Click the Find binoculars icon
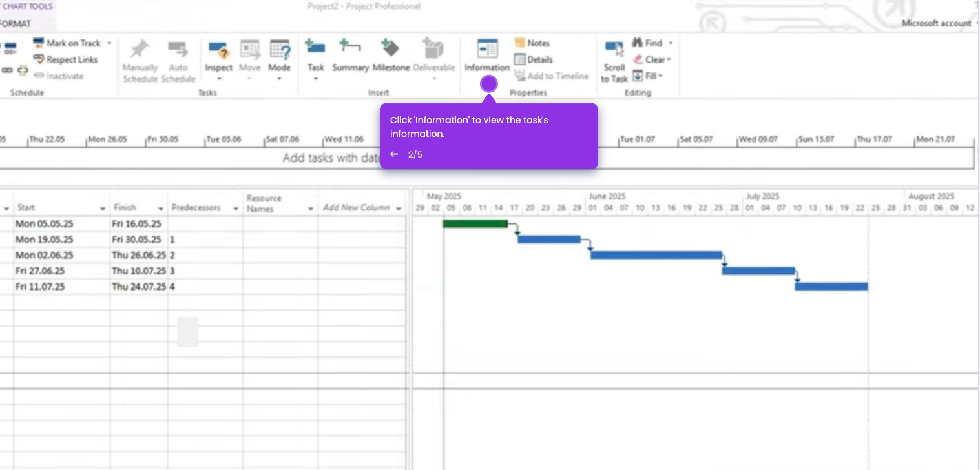Viewport: 980px width, 470px height. click(x=637, y=43)
